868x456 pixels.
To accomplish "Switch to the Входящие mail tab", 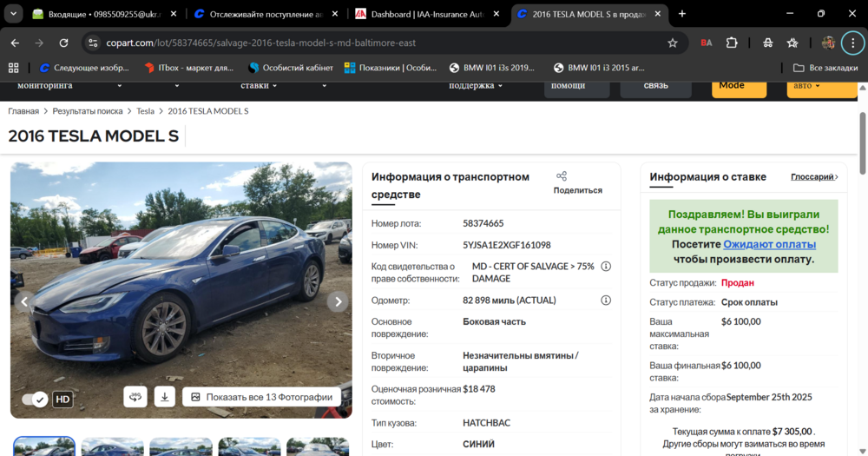I will pyautogui.click(x=104, y=14).
